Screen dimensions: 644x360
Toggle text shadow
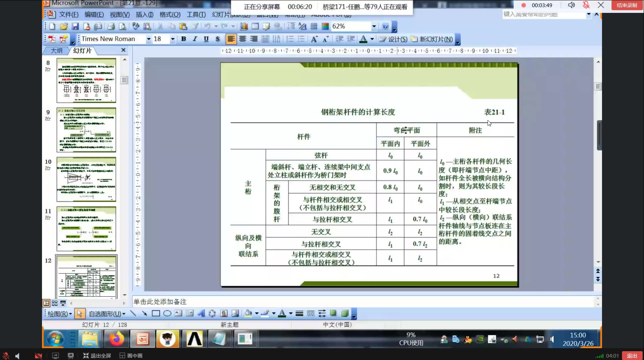[218, 39]
